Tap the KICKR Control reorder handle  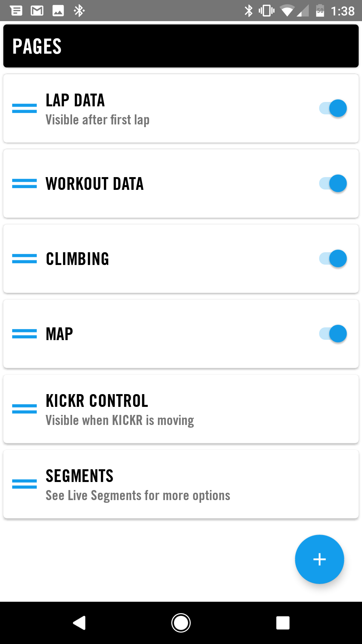24,409
